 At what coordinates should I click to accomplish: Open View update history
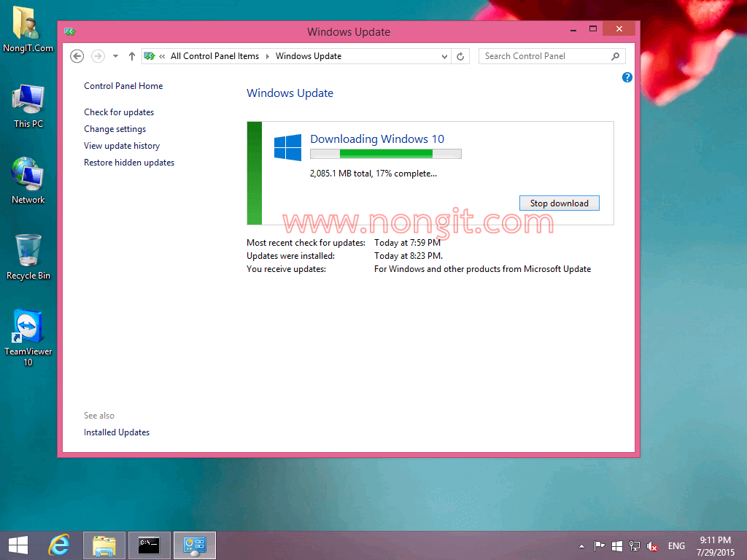pos(122,146)
